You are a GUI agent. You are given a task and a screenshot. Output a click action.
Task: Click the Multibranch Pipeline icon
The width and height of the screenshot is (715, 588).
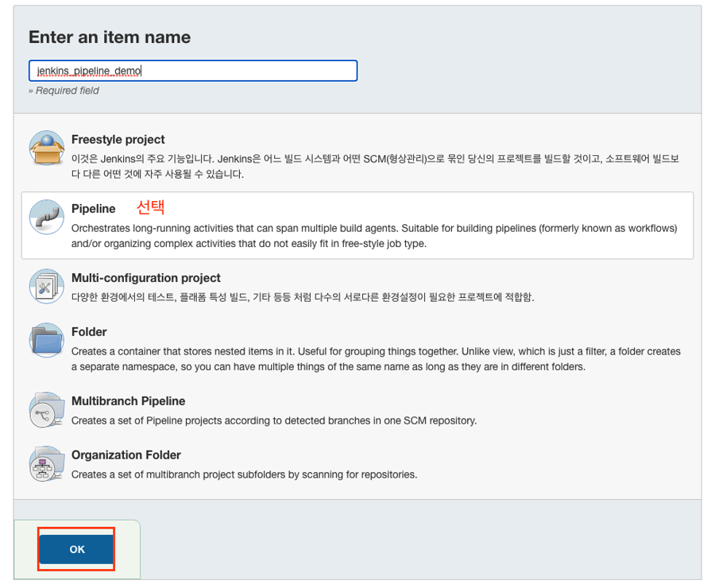coord(46,409)
